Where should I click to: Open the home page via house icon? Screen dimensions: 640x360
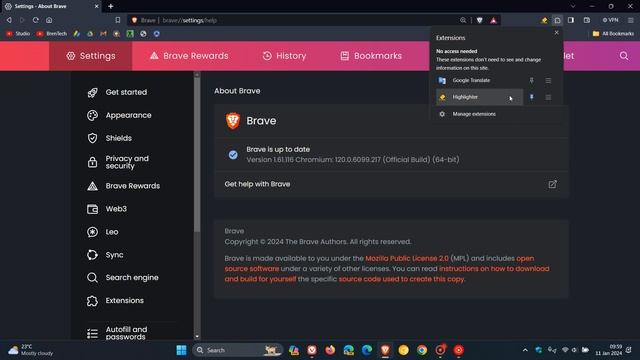[x=49, y=20]
